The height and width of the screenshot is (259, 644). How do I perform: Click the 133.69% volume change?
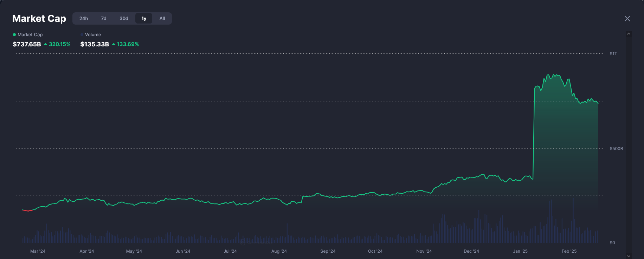point(125,44)
